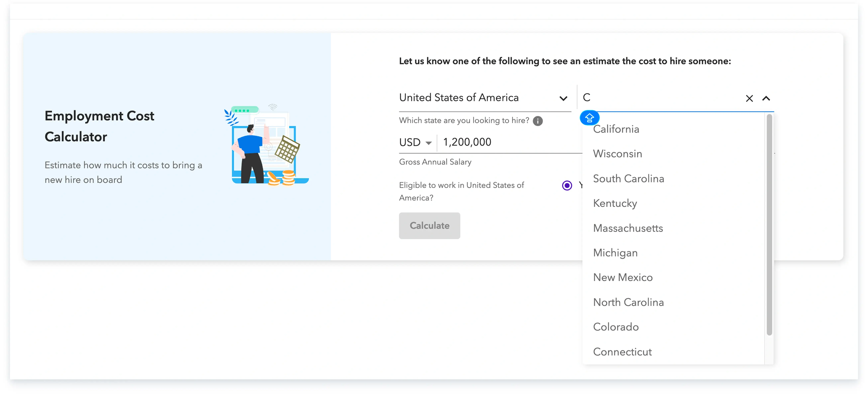The image size is (868, 396).
Task: Click the info icon beside state question
Action: (538, 121)
